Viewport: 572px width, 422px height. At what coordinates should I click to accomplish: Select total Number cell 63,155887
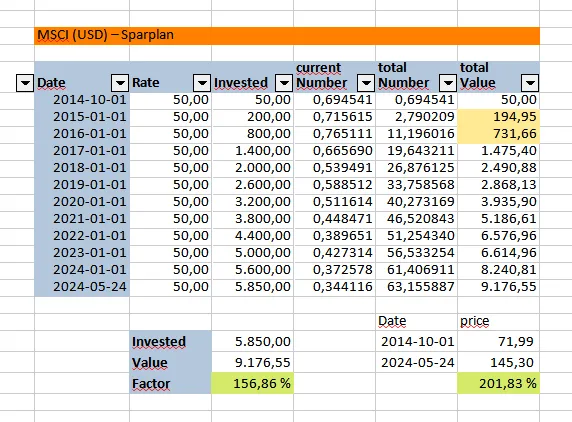point(417,287)
